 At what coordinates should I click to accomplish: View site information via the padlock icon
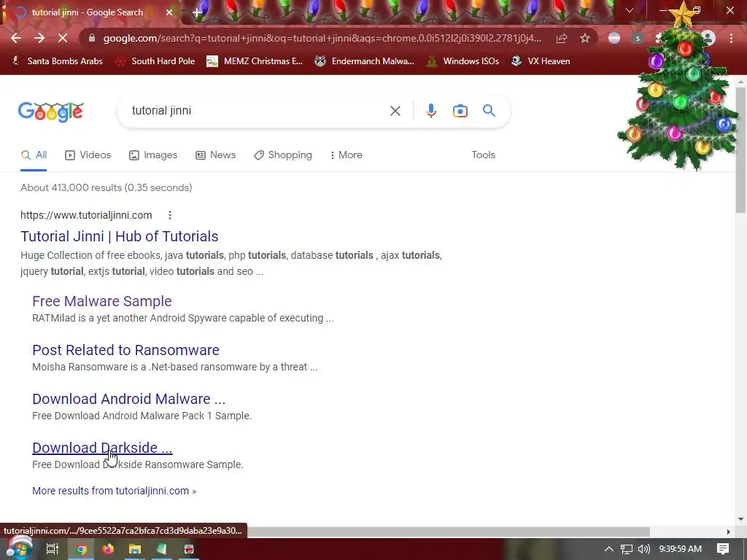[x=92, y=38]
